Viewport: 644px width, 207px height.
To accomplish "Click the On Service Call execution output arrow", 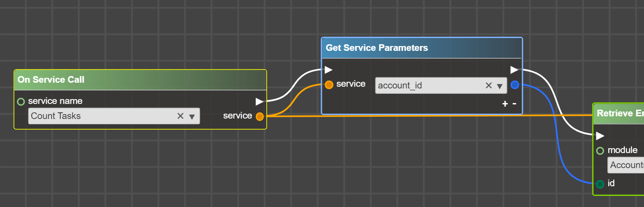I will [260, 102].
